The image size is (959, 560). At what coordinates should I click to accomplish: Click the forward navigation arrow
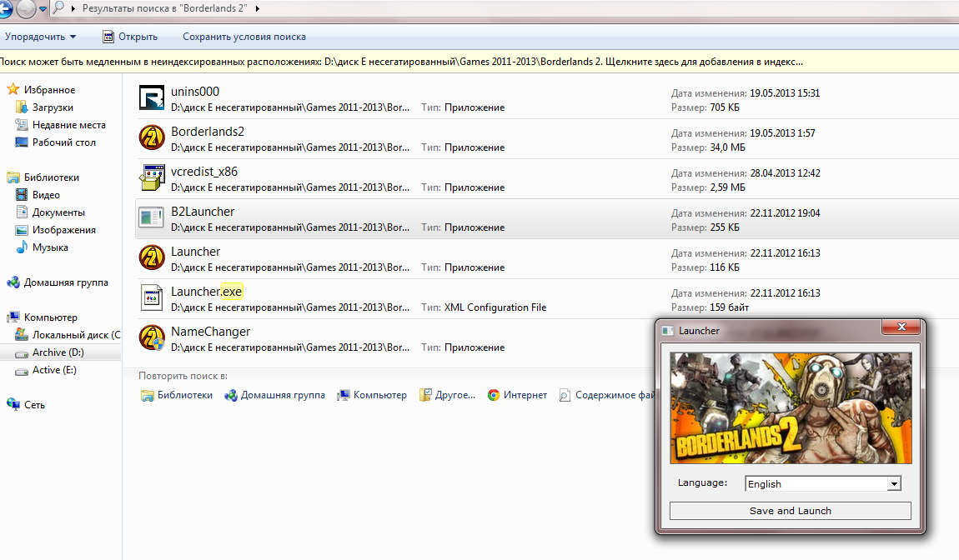26,8
